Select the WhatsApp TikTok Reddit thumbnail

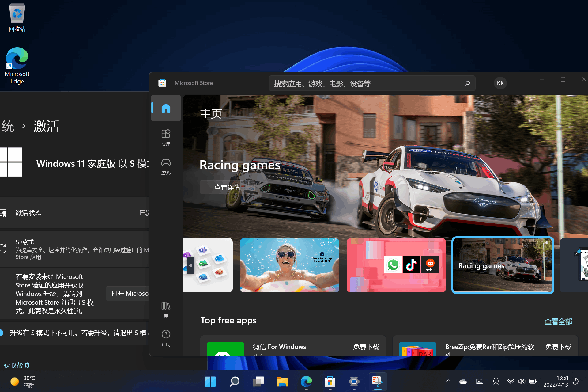pyautogui.click(x=396, y=265)
